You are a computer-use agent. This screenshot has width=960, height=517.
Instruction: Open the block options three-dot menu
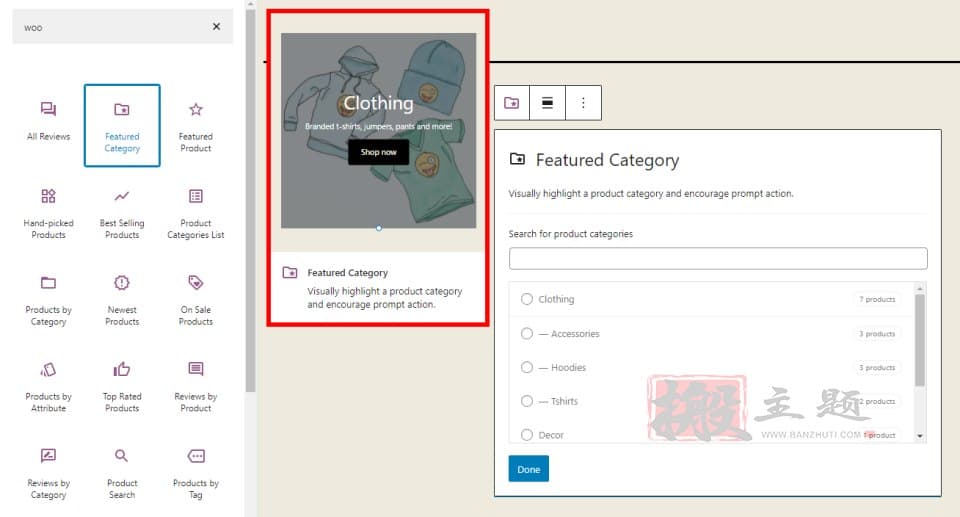583,103
